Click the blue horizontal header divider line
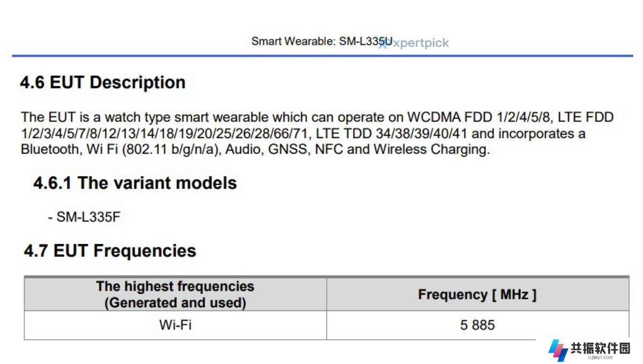This screenshot has height=364, width=643. 322,56
